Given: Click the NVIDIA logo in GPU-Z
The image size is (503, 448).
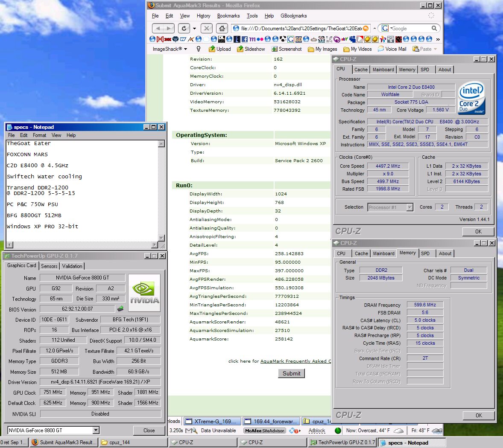Looking at the screenshot, I should (x=144, y=293).
